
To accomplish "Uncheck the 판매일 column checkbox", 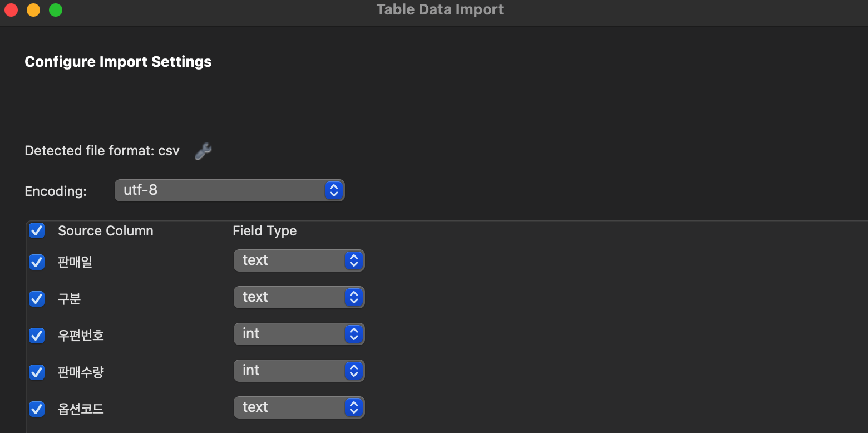I will pyautogui.click(x=37, y=262).
